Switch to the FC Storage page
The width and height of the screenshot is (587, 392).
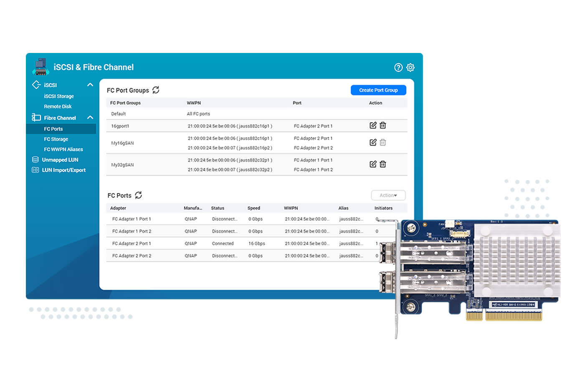[56, 139]
